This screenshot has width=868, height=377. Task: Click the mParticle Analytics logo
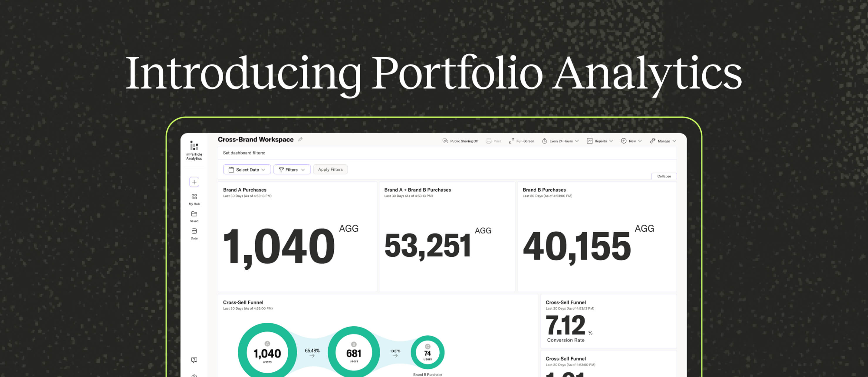tap(194, 150)
